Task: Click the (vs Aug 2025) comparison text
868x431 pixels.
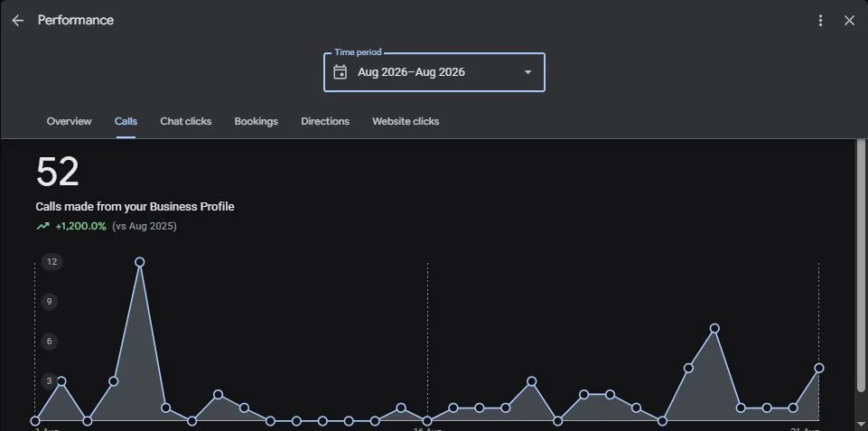Action: (x=145, y=226)
